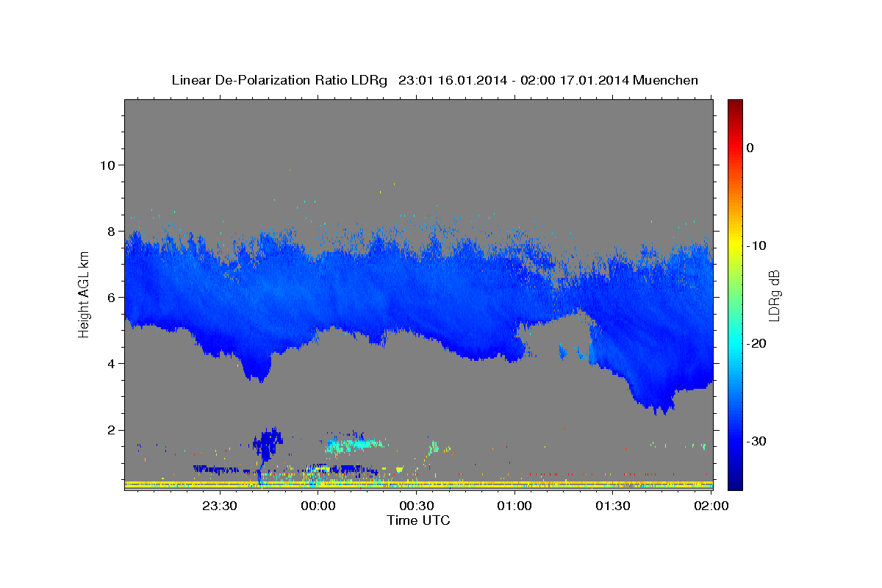Click the plot title "Linear De-Polarization Ratio LDRg"
Screen dimensions: 882x588
(279, 80)
